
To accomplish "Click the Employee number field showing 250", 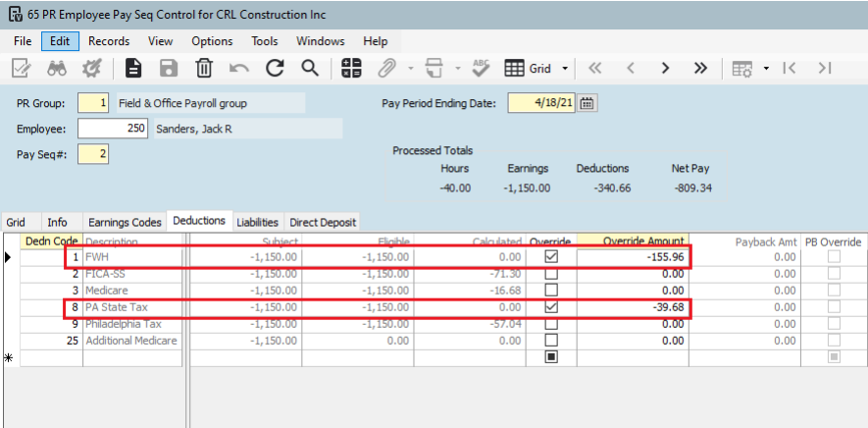I will pos(113,129).
